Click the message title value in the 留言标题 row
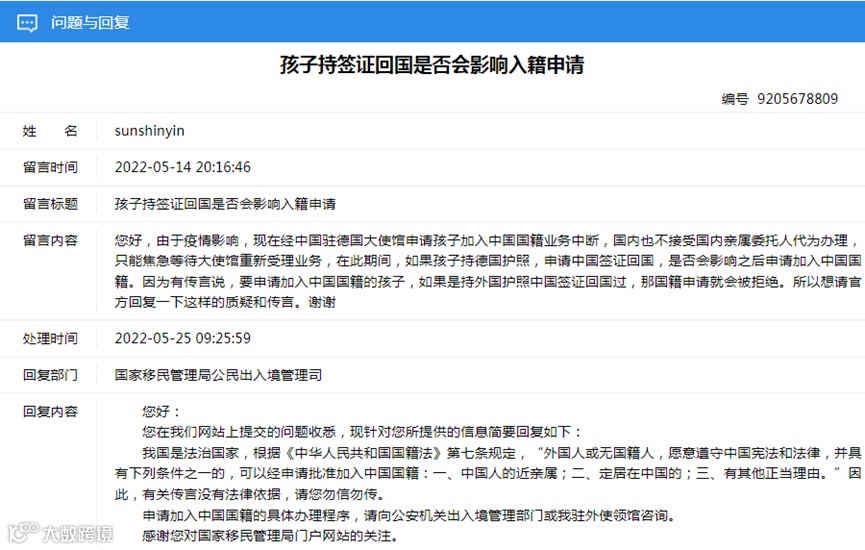 point(225,204)
